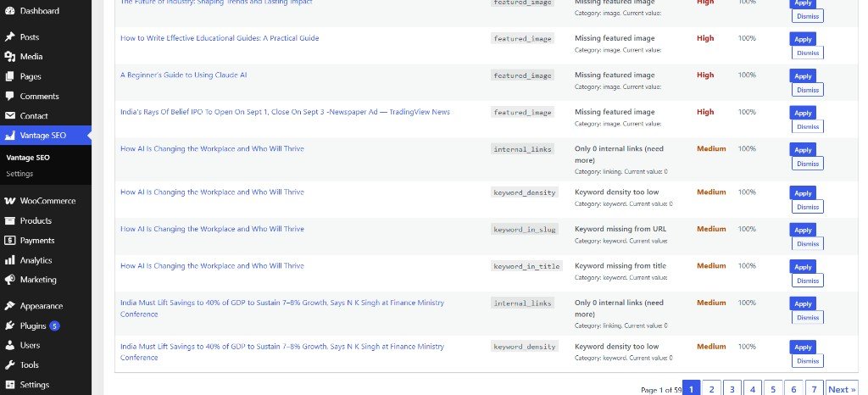
Task: Go to pagination page 5
Action: click(x=773, y=389)
